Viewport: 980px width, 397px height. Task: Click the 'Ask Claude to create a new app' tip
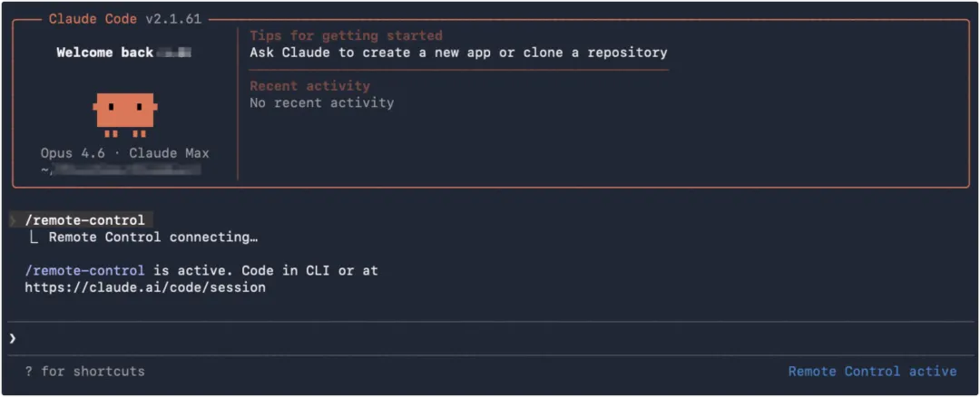(x=458, y=53)
